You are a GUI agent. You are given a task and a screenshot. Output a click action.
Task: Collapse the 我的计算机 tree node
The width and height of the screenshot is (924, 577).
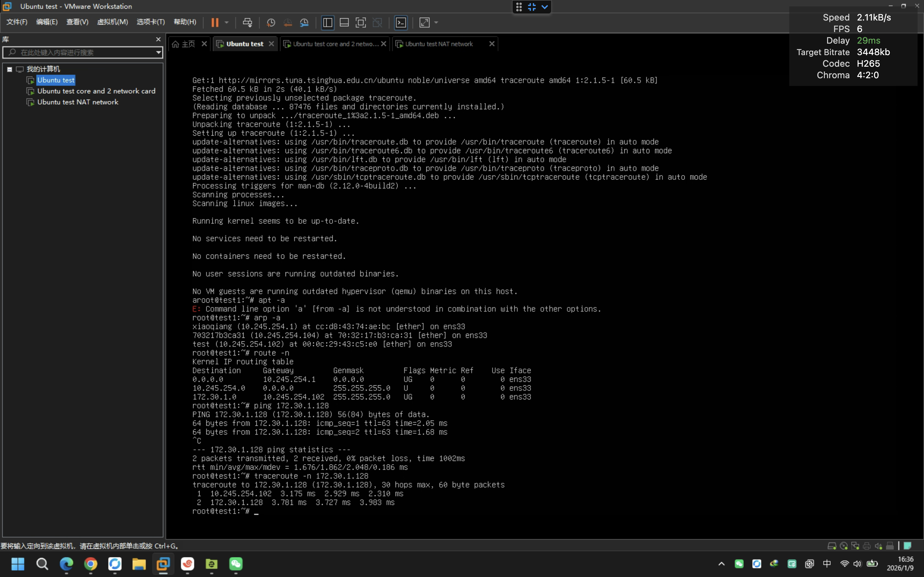[10, 69]
